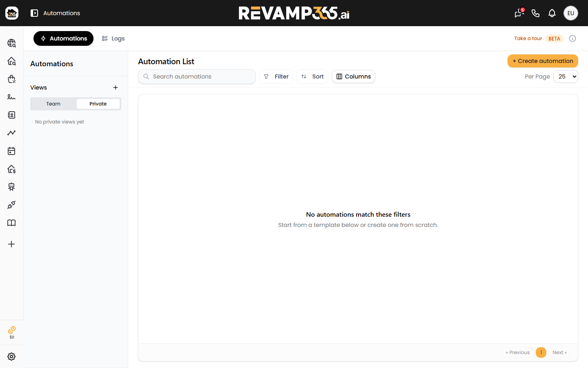Switch views to Team
Viewport: 588px width, 368px height.
coord(53,104)
